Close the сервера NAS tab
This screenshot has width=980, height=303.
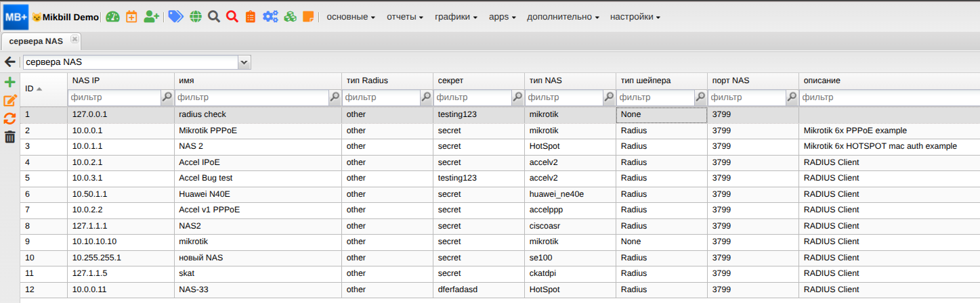coord(74,40)
